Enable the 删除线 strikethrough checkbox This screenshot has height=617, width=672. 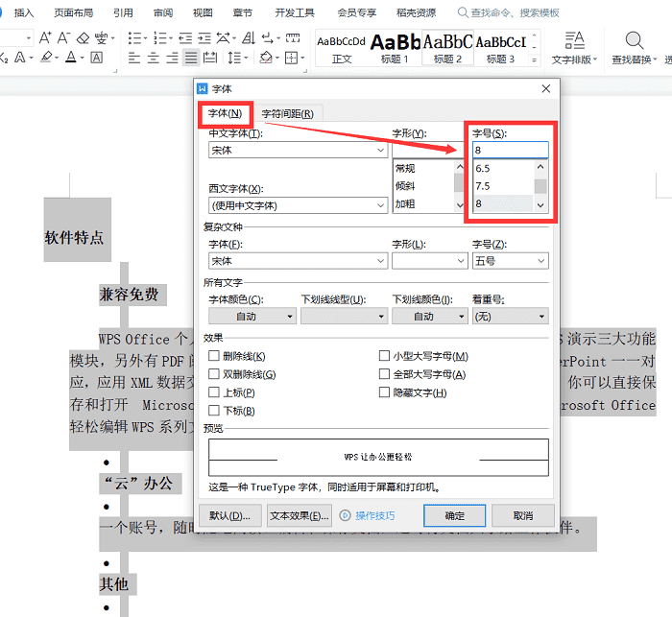click(214, 356)
